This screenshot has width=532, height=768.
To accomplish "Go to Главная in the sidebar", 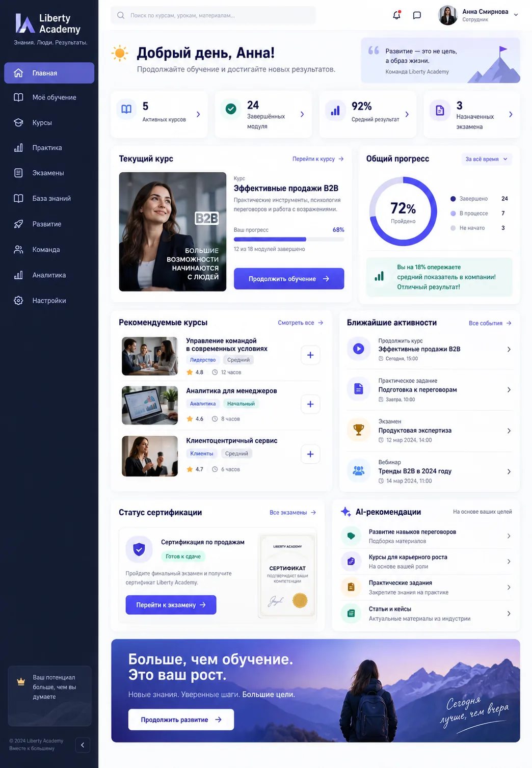I will coord(49,73).
